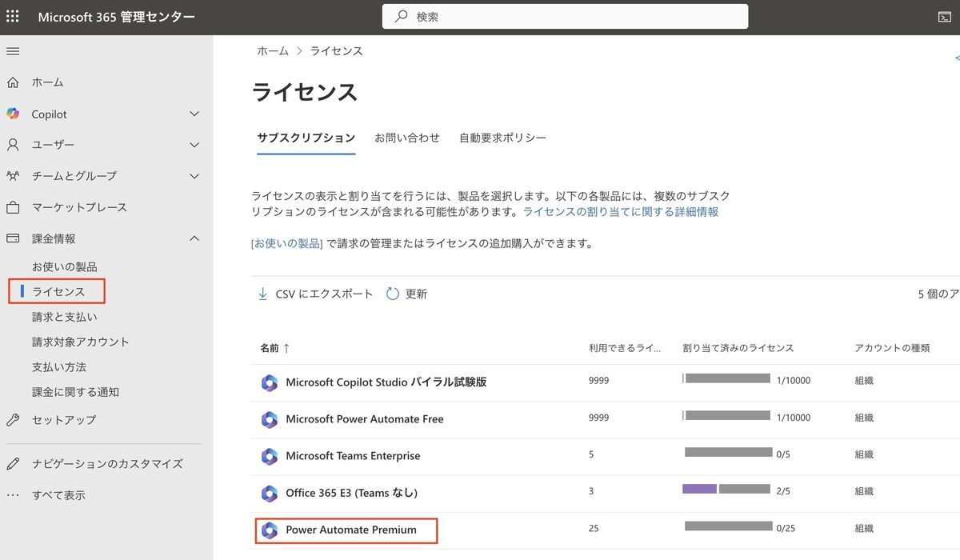Click ナビゲーションのカスタマイズ label
Screen dimensions: 960x560
pyautogui.click(x=107, y=464)
